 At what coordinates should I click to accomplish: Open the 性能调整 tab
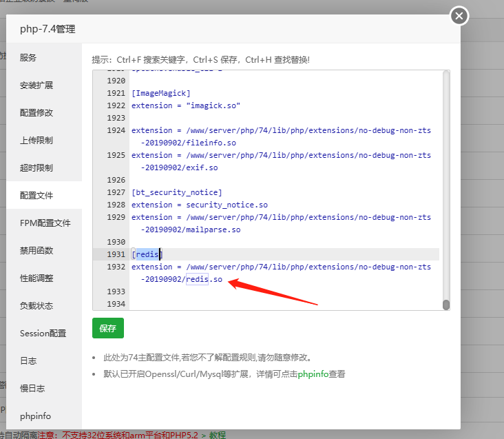[x=44, y=278]
